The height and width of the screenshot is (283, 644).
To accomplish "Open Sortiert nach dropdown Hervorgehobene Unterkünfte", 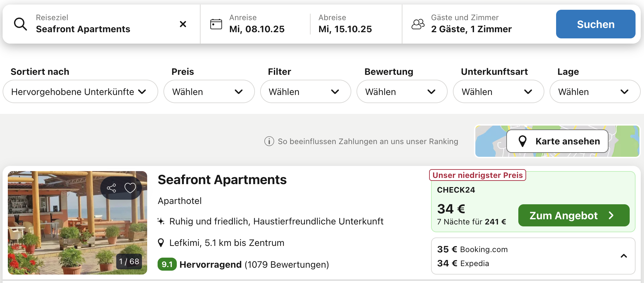I will [80, 92].
